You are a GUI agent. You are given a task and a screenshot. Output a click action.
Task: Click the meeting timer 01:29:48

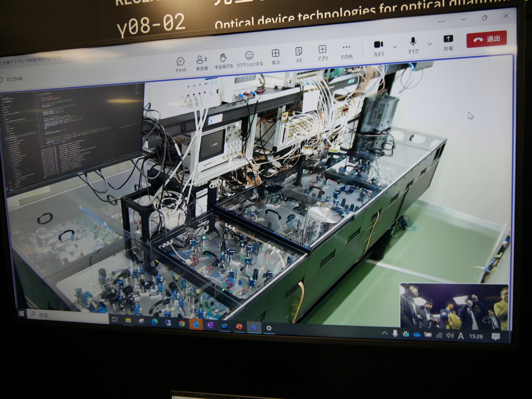tap(14, 79)
